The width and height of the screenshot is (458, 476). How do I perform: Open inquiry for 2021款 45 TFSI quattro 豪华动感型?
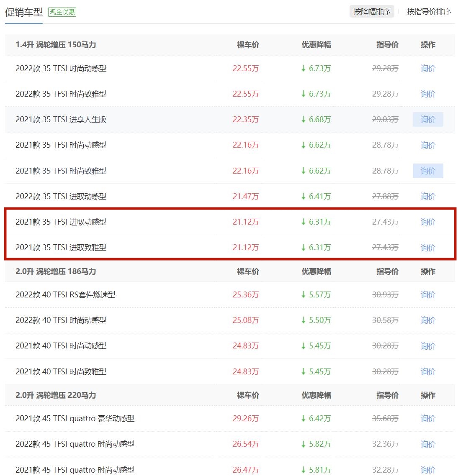(427, 419)
